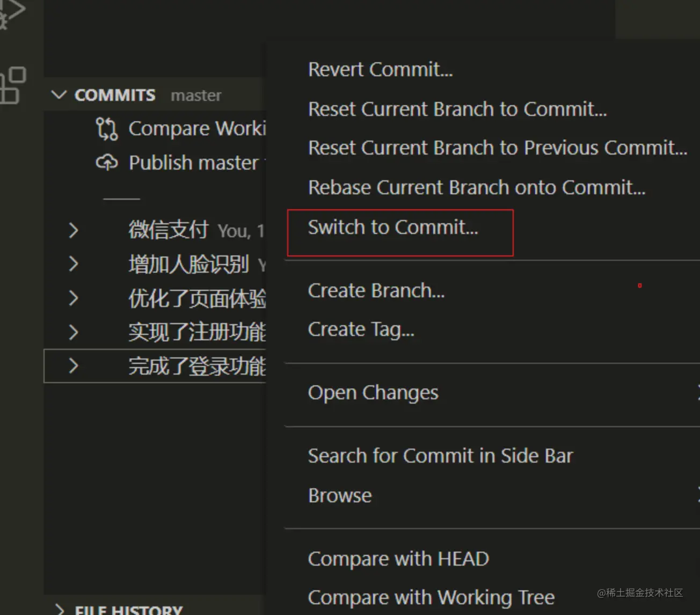Image resolution: width=700 pixels, height=615 pixels.
Task: Collapse the COMMITS section chevron
Action: (59, 95)
